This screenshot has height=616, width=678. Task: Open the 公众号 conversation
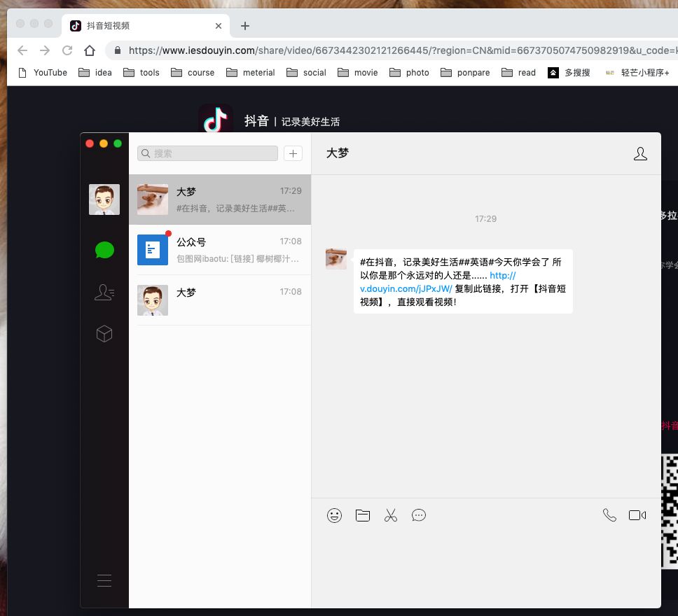[220, 250]
